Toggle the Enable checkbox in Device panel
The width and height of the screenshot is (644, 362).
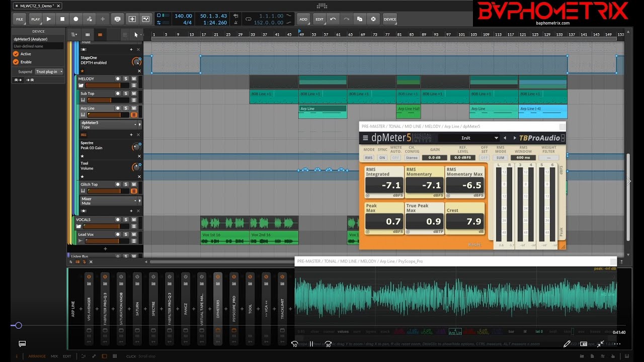[x=16, y=62]
